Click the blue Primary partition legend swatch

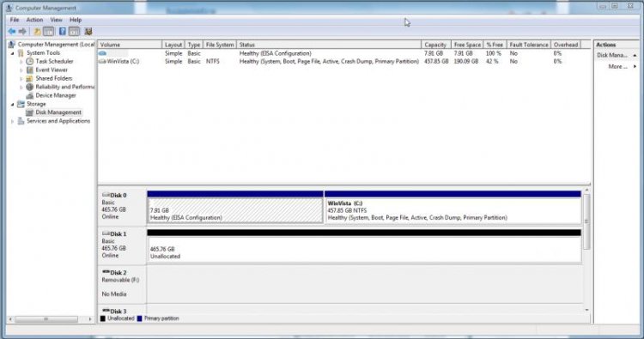point(139,318)
